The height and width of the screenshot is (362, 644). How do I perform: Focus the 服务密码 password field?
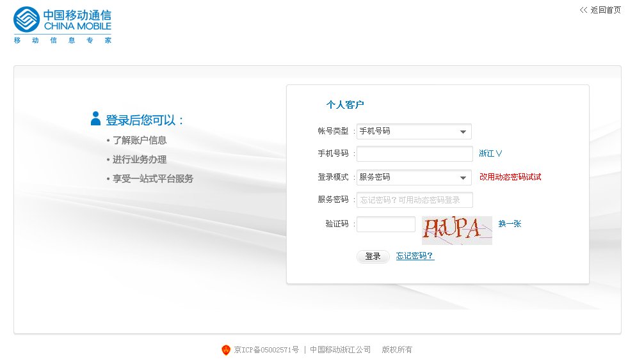[415, 200]
